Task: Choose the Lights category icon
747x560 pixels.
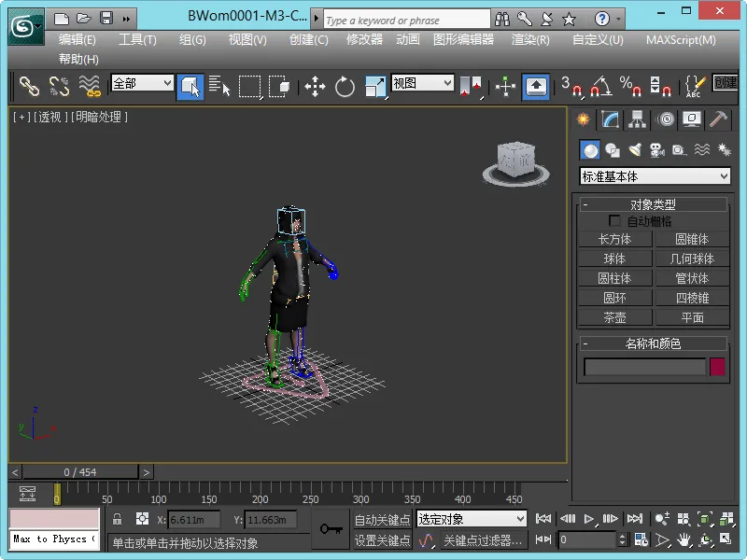Action: tap(635, 150)
